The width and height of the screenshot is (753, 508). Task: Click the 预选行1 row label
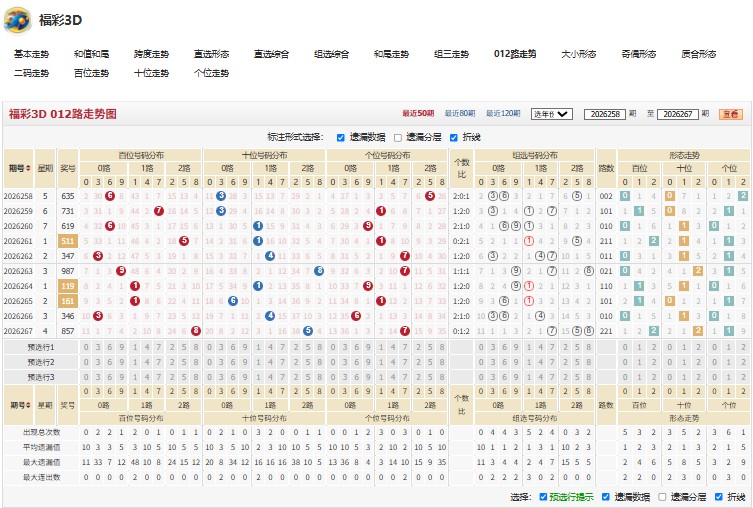click(41, 347)
